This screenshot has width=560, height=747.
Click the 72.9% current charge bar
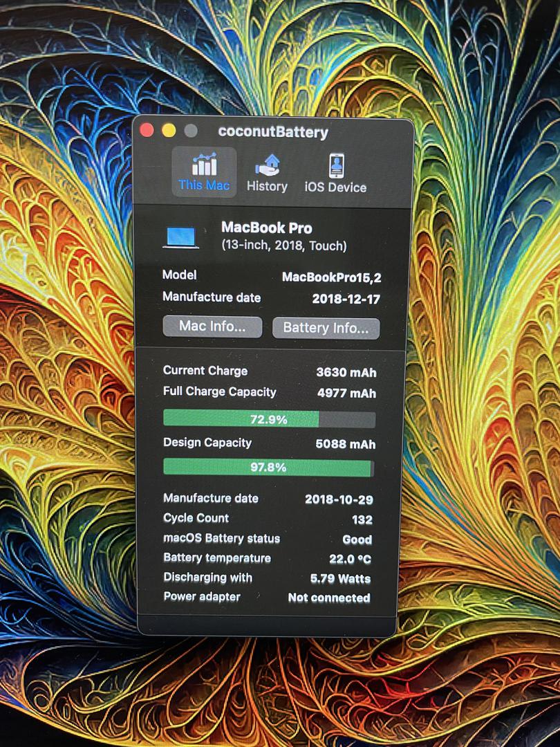coord(269,419)
